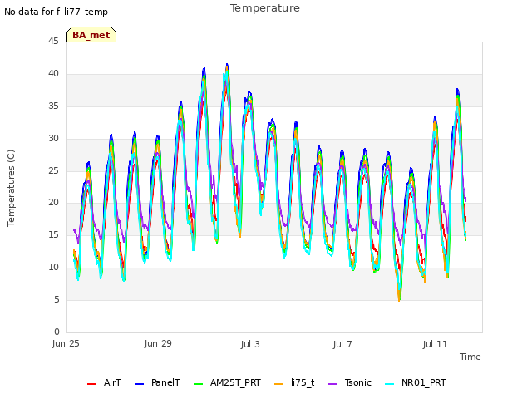The image size is (532, 399).
Task: Click the 25 y-axis tick label
Action: click(x=53, y=170)
